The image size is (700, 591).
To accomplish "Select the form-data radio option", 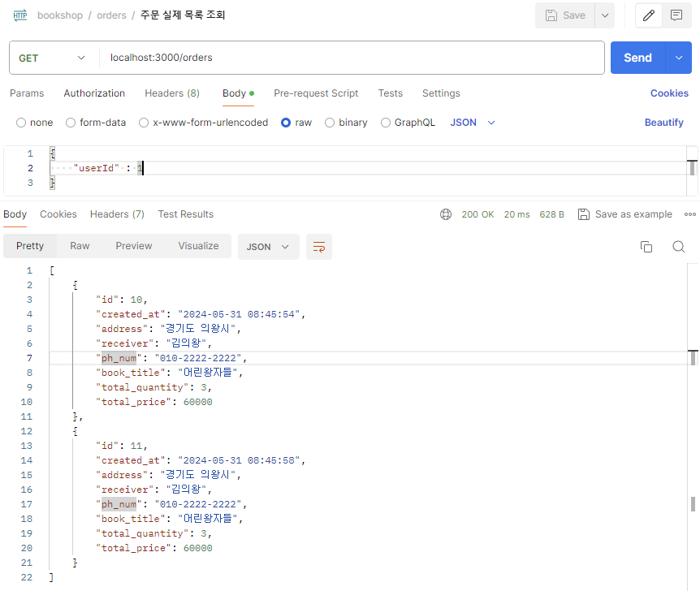I will [71, 123].
